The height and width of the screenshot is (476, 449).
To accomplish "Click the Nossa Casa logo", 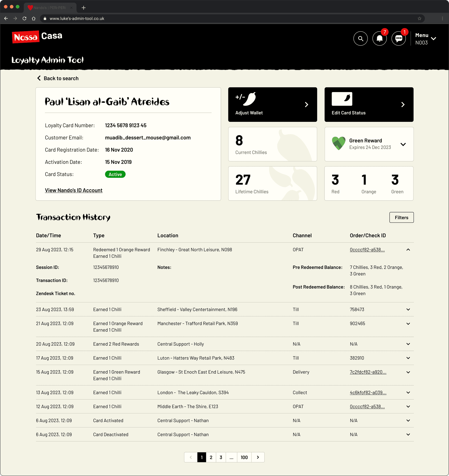I will point(37,37).
